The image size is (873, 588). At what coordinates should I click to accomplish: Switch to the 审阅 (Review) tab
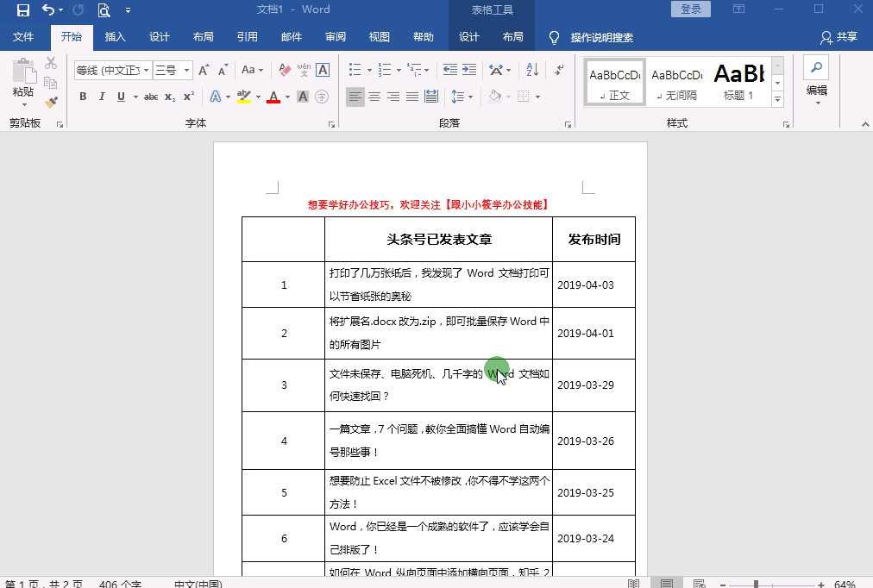click(336, 37)
